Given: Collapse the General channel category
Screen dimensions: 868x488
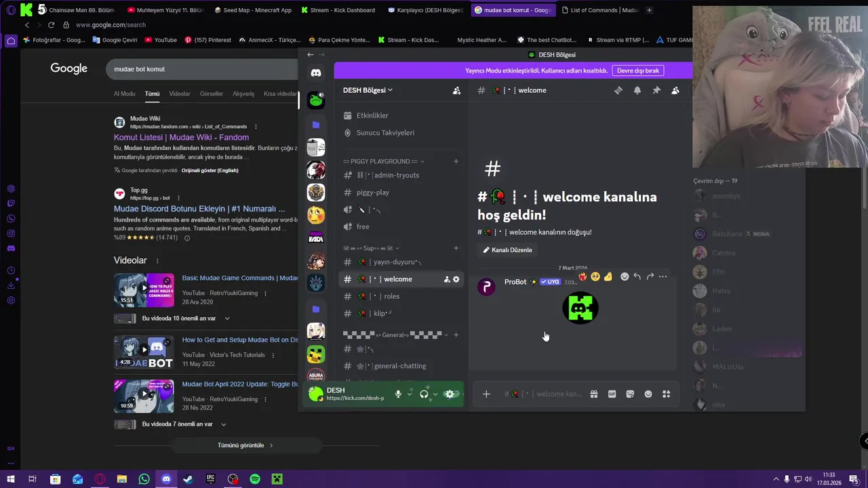Looking at the screenshot, I should coord(396,335).
